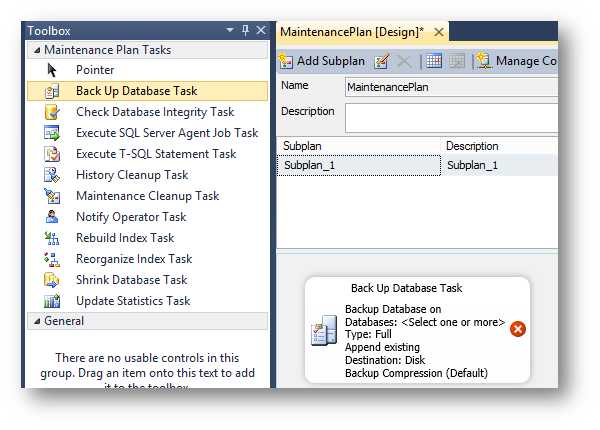Click the subplan properties pencil icon
The image size is (600, 430).
tap(382, 61)
